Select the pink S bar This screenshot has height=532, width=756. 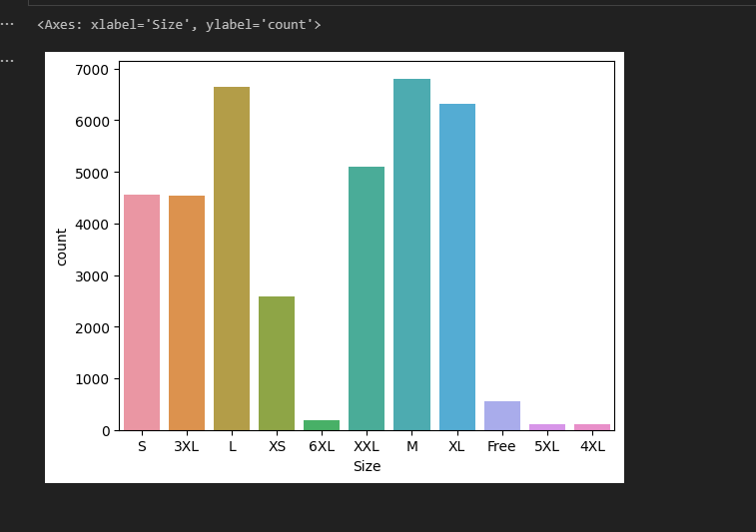tap(142, 311)
